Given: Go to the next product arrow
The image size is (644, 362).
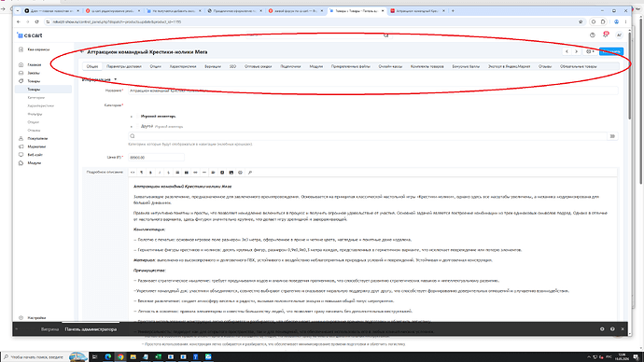Looking at the screenshot, I should 576,51.
